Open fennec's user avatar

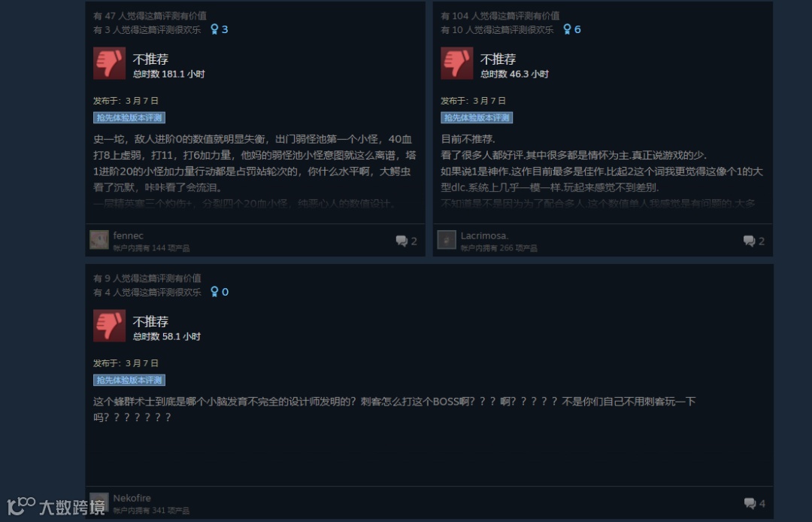click(99, 240)
